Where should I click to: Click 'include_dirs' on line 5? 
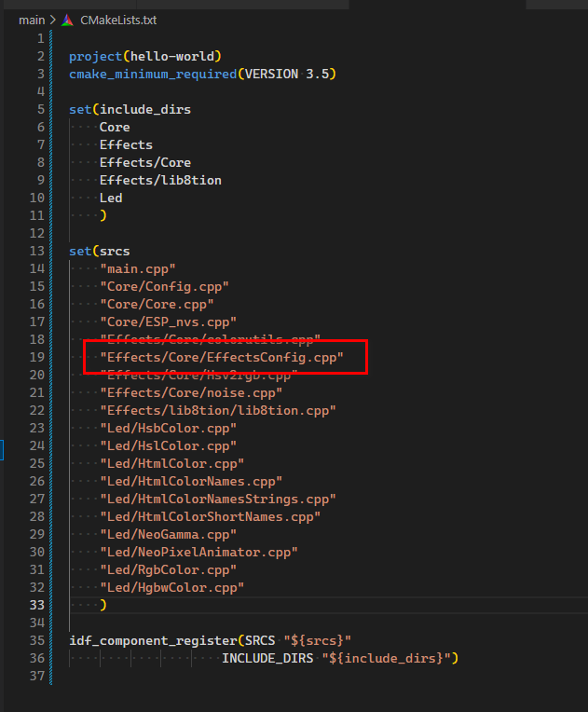point(145,109)
